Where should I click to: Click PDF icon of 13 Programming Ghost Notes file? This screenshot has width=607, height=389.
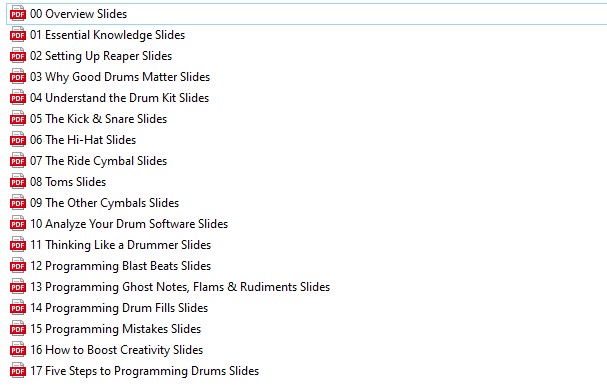pos(18,286)
